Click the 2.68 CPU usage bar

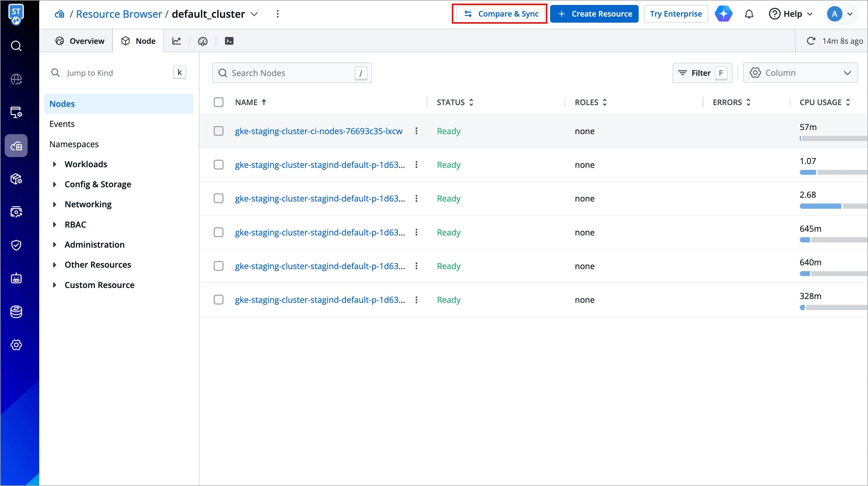click(x=820, y=206)
